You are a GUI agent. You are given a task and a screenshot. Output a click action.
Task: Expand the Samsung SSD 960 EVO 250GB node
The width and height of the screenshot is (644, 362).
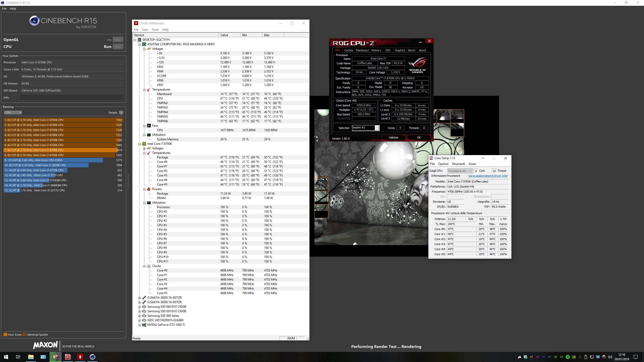click(140, 307)
